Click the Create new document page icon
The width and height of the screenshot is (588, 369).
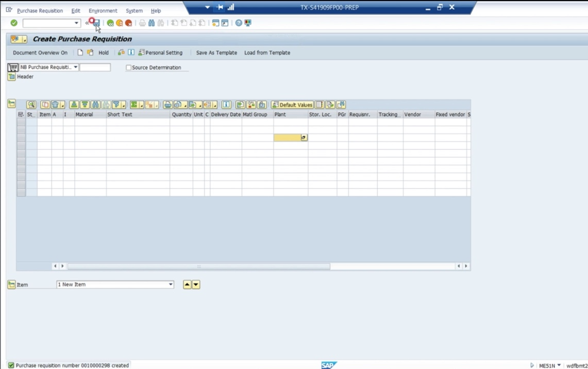click(80, 52)
